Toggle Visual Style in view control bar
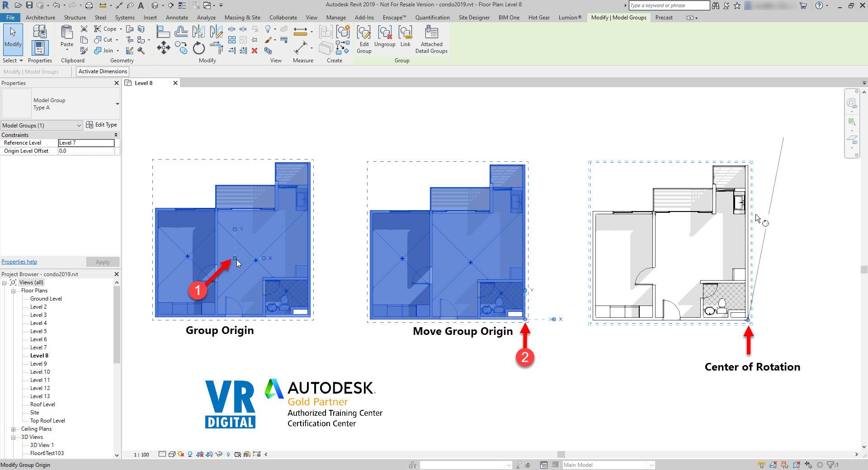868x470 pixels. click(172, 454)
